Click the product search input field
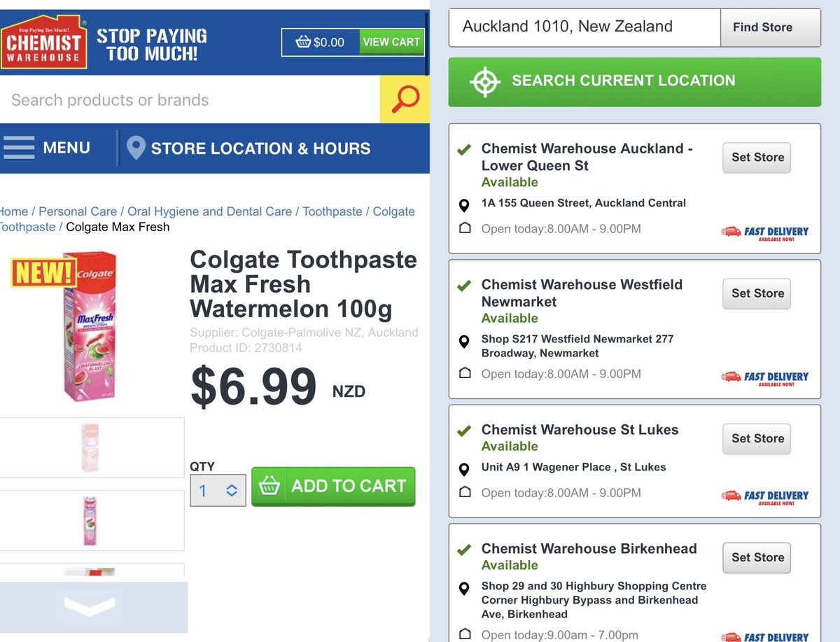This screenshot has width=840, height=642. [x=189, y=100]
